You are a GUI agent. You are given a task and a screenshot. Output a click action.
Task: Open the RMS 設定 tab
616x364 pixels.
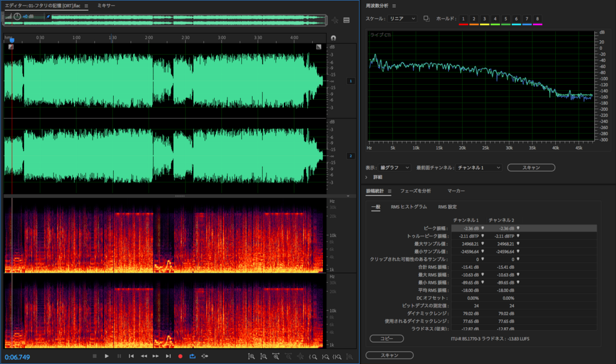[447, 207]
